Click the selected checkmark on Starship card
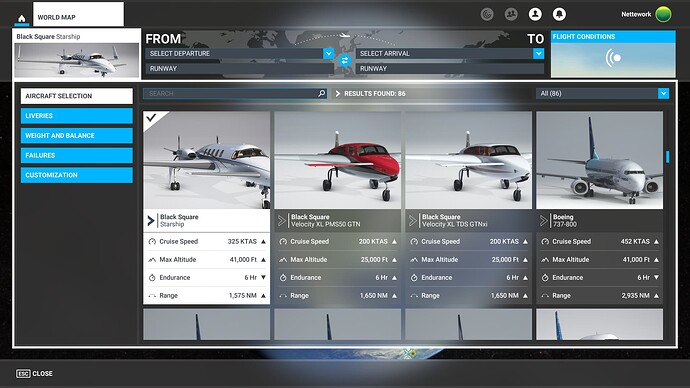Image resolution: width=690 pixels, height=388 pixels. click(x=151, y=117)
